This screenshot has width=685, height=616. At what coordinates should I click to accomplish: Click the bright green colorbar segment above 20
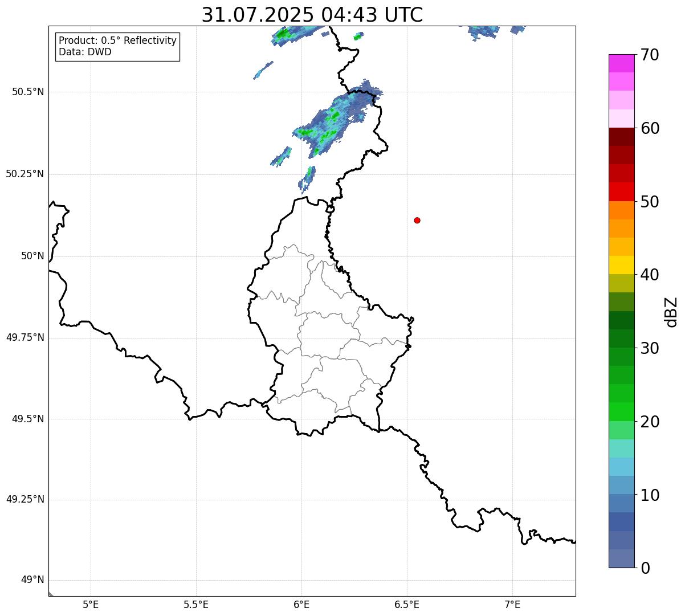(622, 412)
